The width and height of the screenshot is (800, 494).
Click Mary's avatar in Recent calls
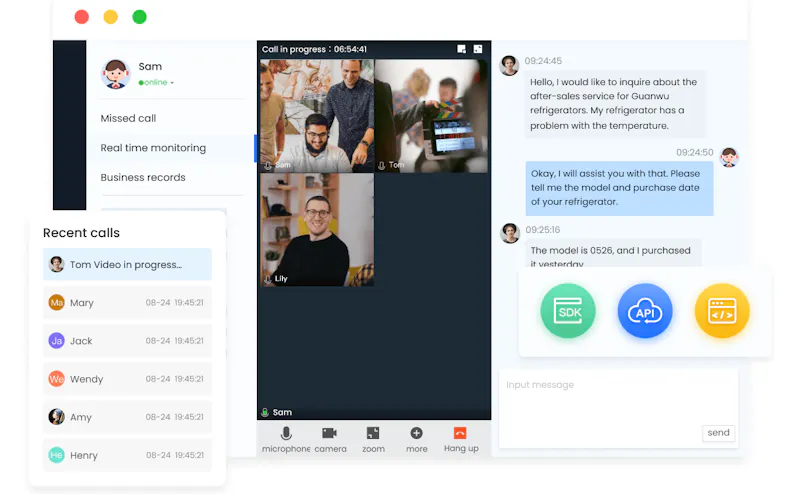point(56,303)
